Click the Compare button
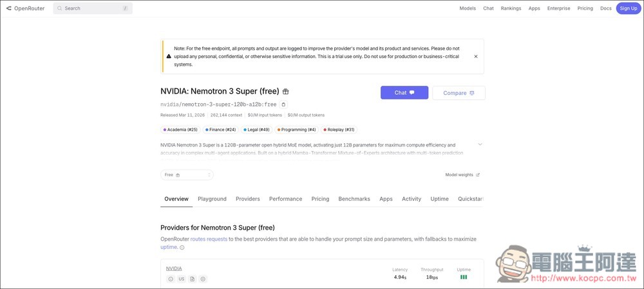This screenshot has height=289, width=644. 459,93
